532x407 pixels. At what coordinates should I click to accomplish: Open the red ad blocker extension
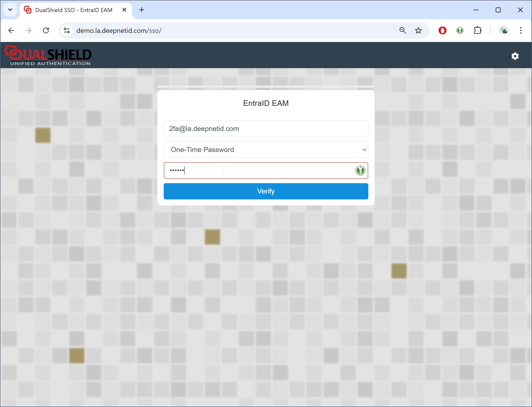[x=442, y=30]
